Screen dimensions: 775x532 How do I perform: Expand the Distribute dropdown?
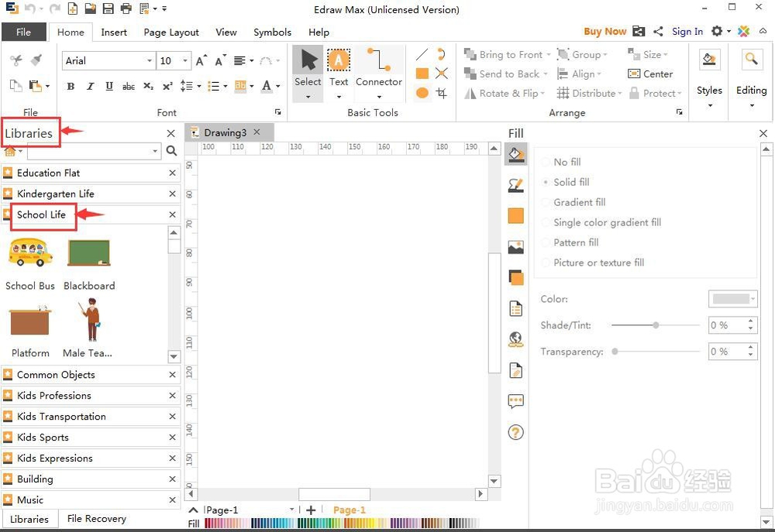(620, 94)
